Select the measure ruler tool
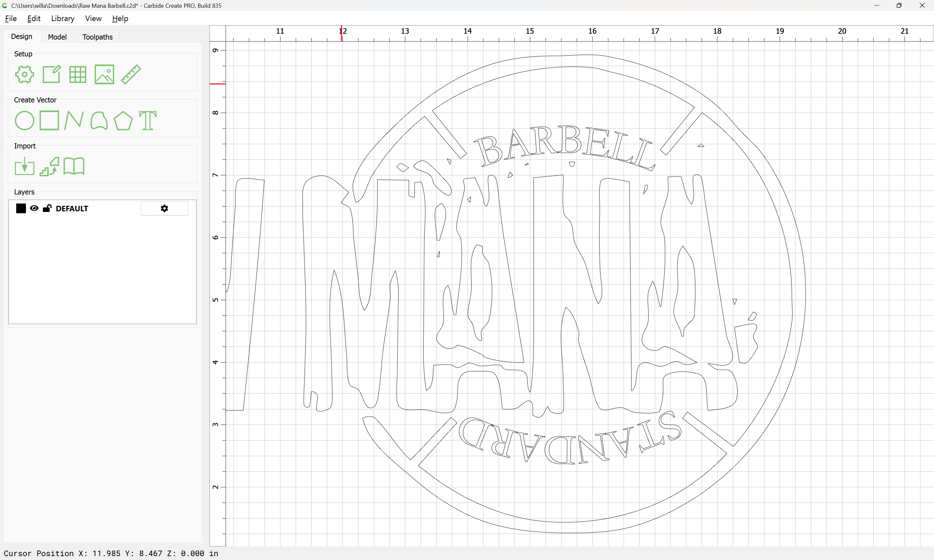The height and width of the screenshot is (560, 934). point(131,74)
